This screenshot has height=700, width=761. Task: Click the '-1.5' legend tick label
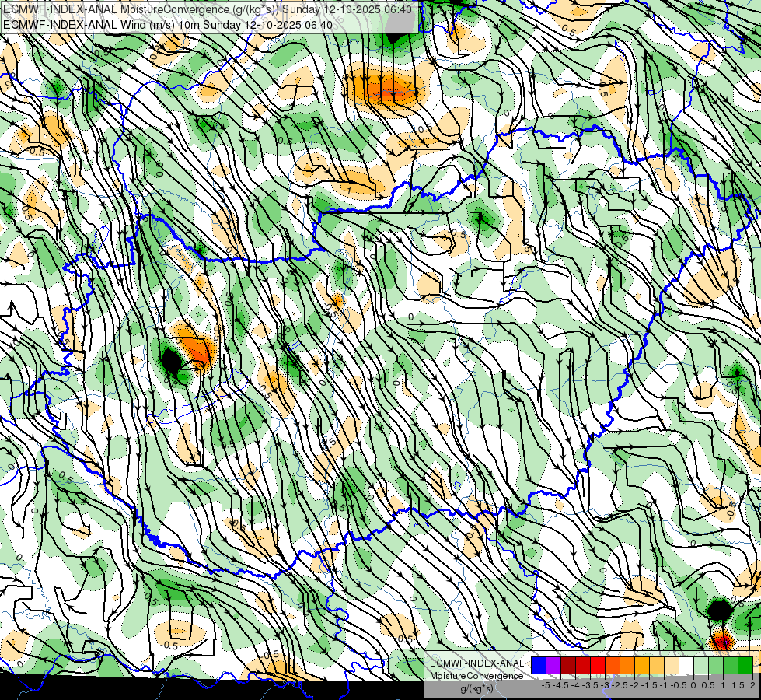tap(649, 685)
